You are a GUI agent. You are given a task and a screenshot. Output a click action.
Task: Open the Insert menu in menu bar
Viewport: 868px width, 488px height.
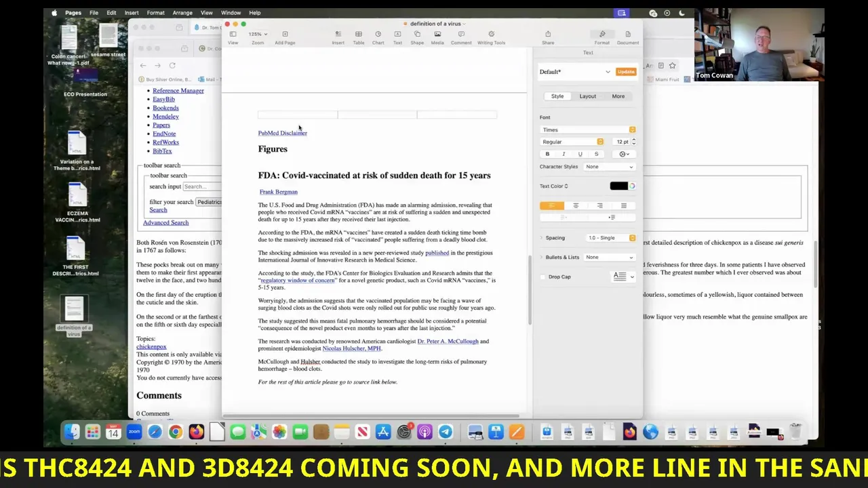132,13
